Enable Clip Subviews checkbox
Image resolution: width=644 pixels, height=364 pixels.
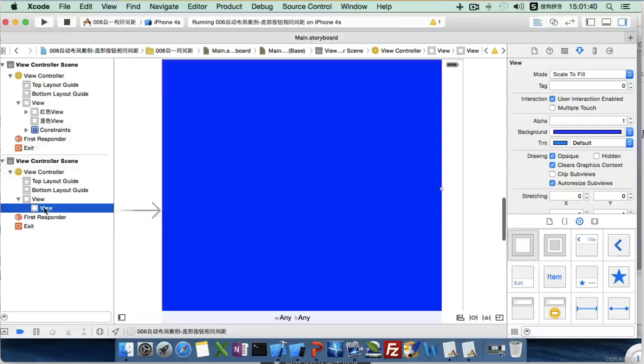coord(552,173)
